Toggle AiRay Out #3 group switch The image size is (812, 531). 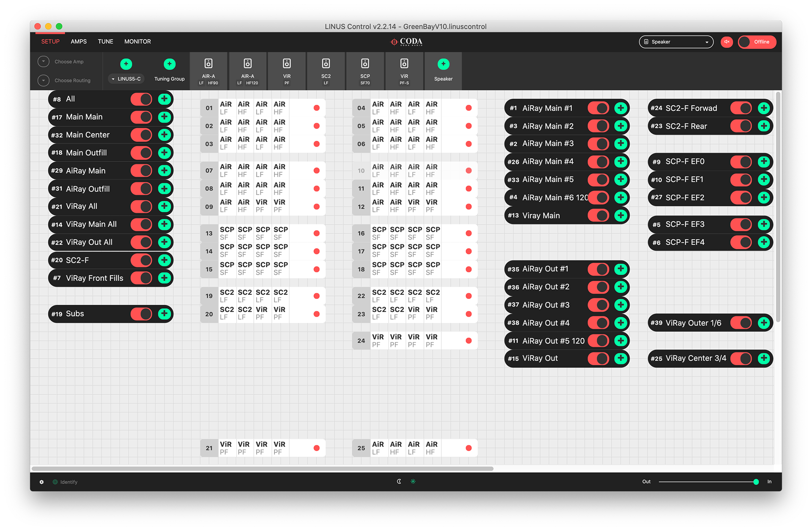[598, 305]
